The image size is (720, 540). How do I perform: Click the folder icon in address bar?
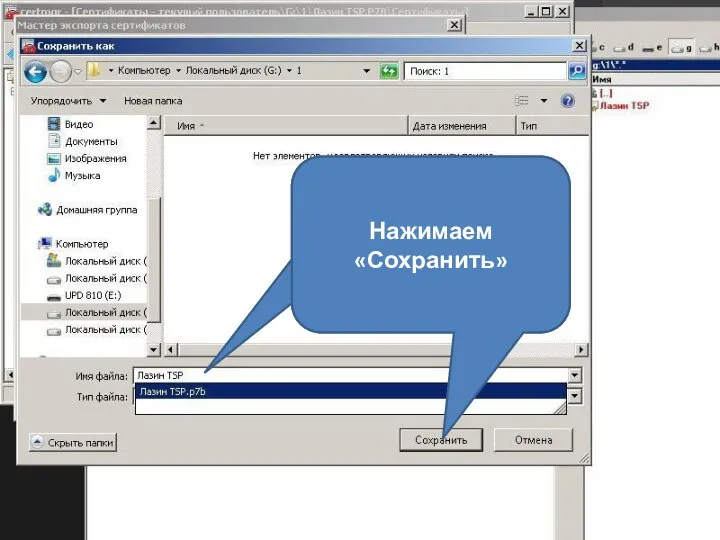tap(94, 71)
